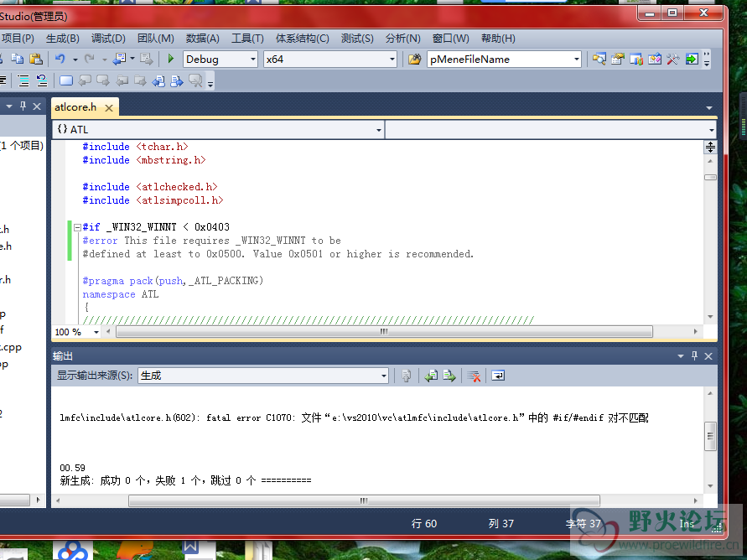Screen dimensions: 747x560
Task: Open the Properties Window toolbar icon
Action: pyautogui.click(x=618, y=59)
